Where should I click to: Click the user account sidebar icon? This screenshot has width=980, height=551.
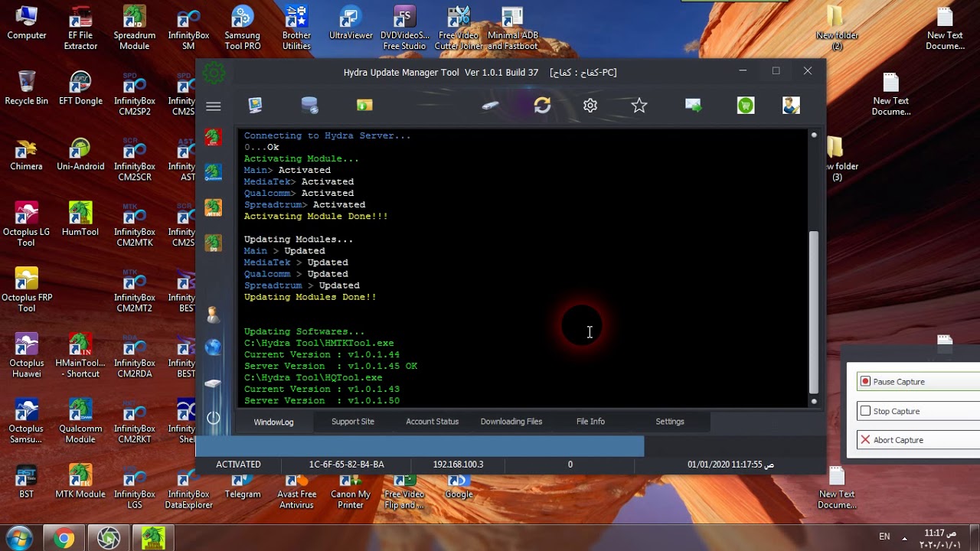coord(214,314)
